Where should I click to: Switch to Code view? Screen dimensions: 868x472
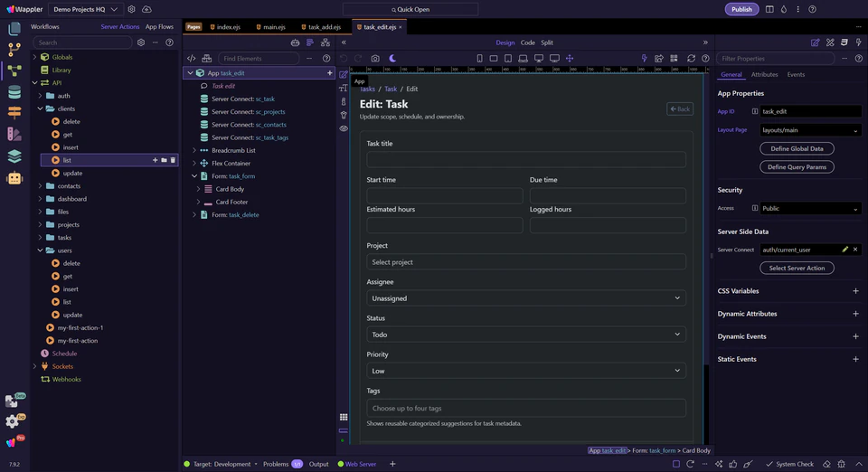point(527,42)
